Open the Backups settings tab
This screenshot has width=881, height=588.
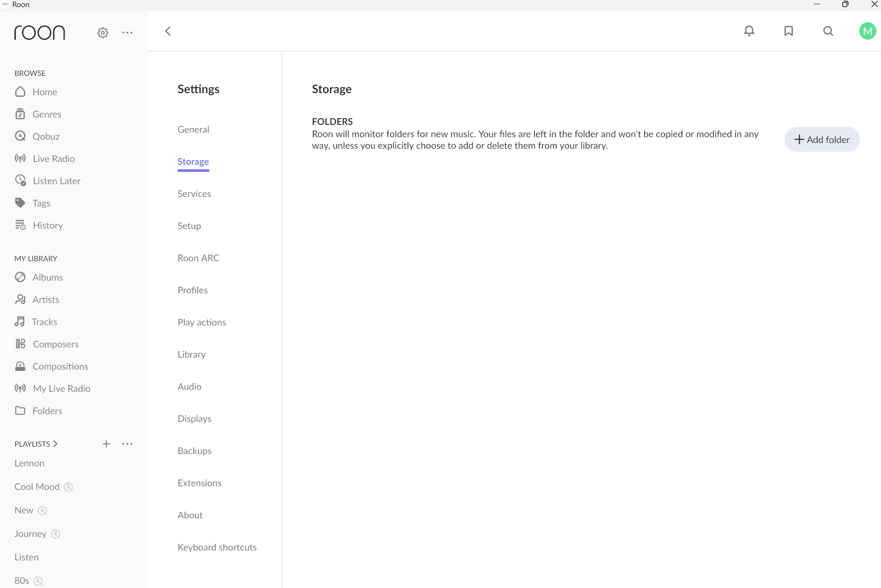194,451
